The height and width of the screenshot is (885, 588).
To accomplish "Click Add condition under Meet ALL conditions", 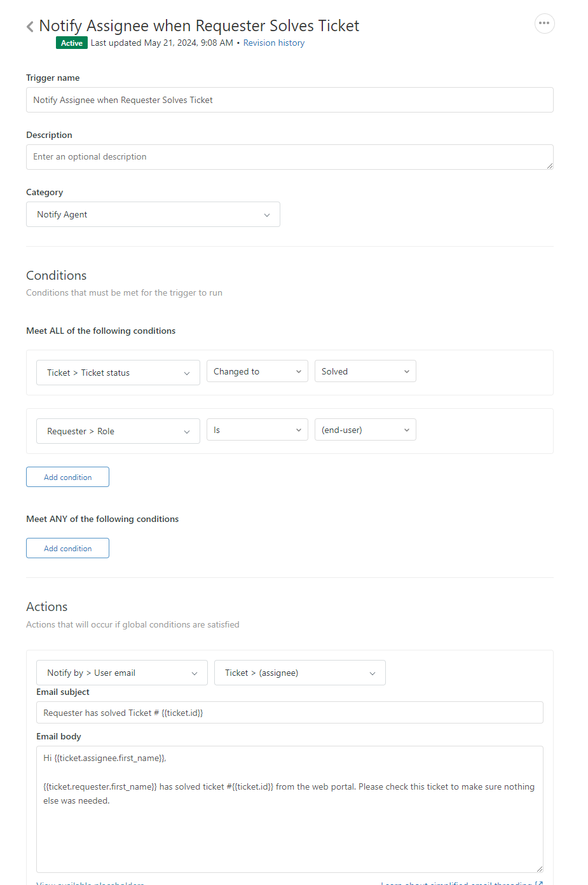I will pyautogui.click(x=67, y=477).
